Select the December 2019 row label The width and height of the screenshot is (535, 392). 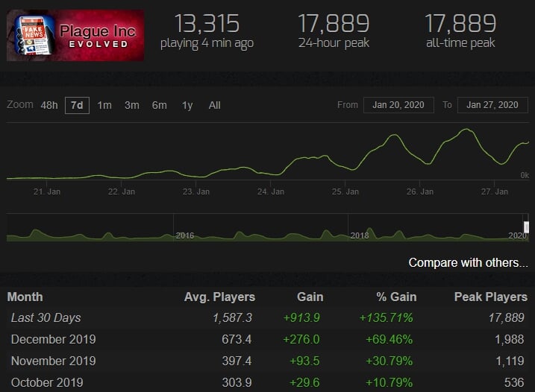[53, 340]
